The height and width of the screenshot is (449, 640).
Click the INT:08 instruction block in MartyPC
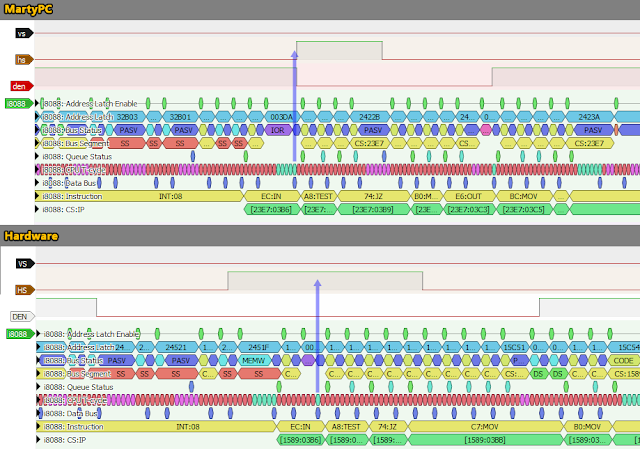(139, 196)
